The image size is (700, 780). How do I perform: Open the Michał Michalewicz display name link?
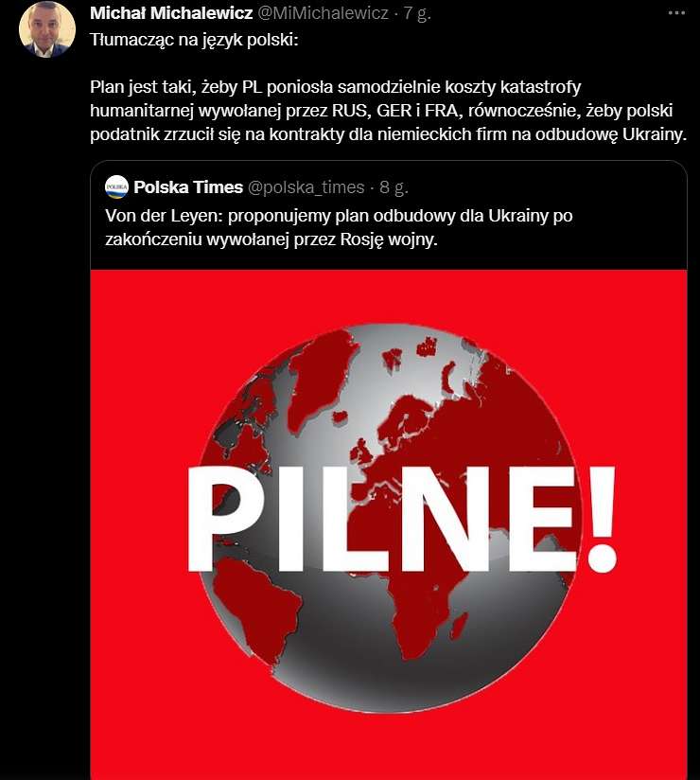coord(171,13)
